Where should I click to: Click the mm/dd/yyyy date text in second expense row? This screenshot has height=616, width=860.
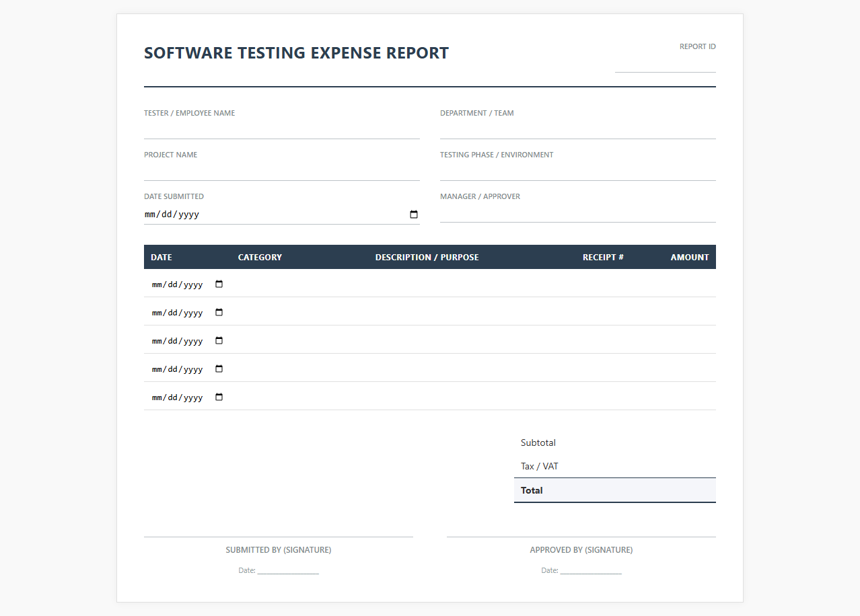(x=178, y=313)
